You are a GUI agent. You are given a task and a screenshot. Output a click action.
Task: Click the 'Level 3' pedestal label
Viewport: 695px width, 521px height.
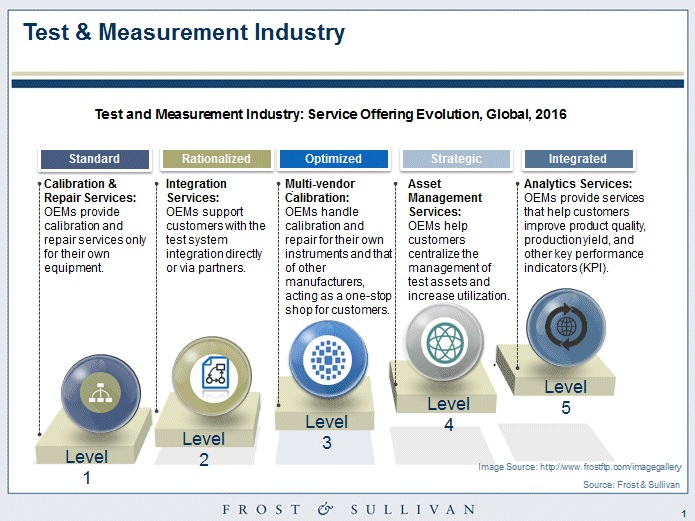[327, 432]
